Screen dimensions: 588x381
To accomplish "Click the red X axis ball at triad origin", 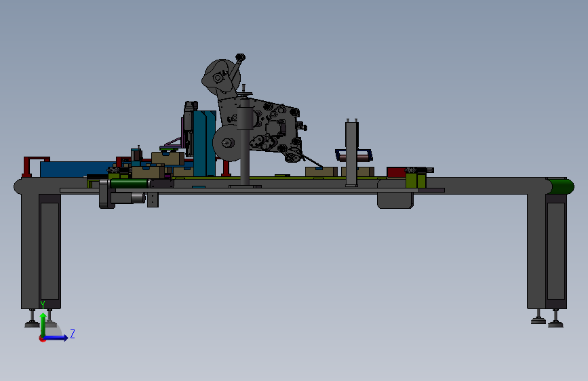I will point(42,338).
